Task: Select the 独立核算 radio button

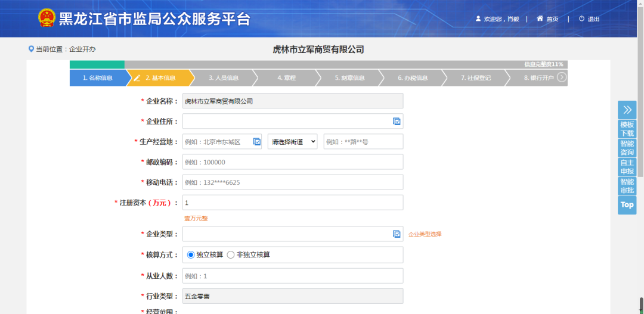Action: (191, 255)
